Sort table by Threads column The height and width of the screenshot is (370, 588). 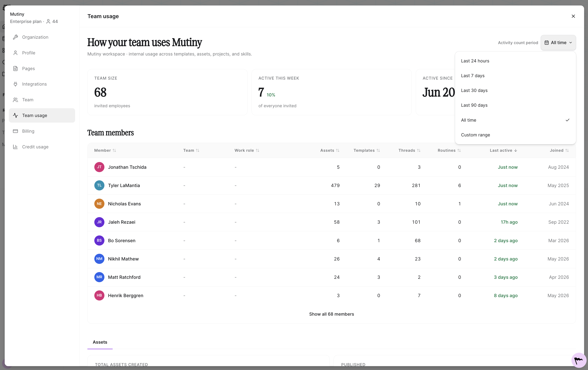pos(409,150)
